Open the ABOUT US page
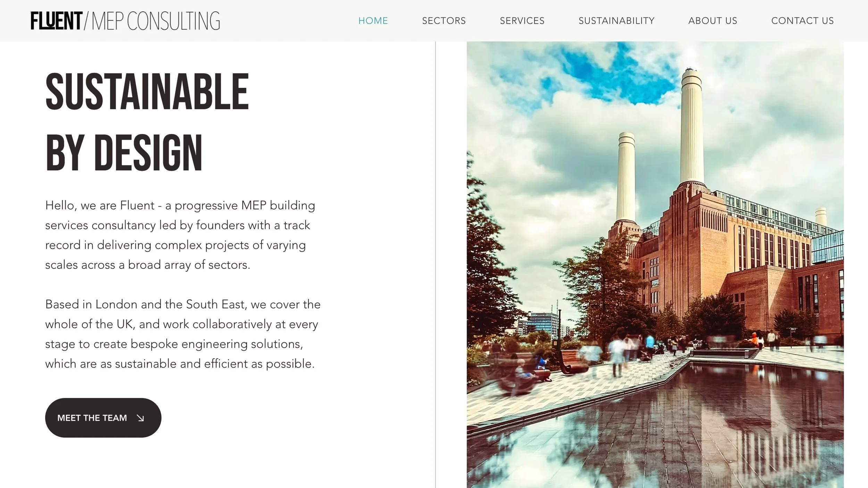The height and width of the screenshot is (488, 868). point(712,21)
